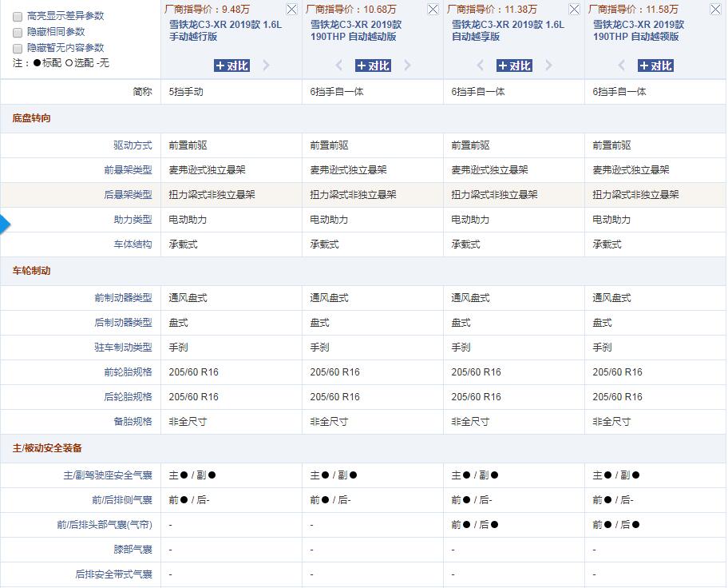The image size is (728, 588).
Task: Add 自动越领版 to comparison with +对比
Action: (655, 66)
